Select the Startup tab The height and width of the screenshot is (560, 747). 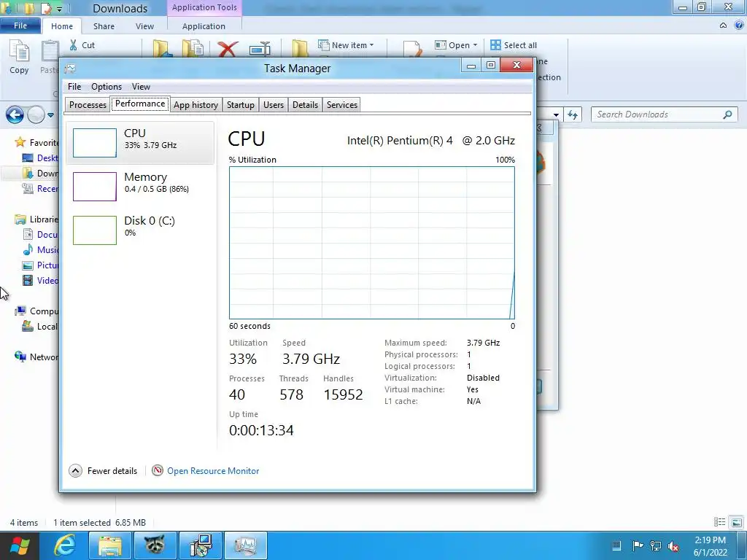(x=241, y=105)
